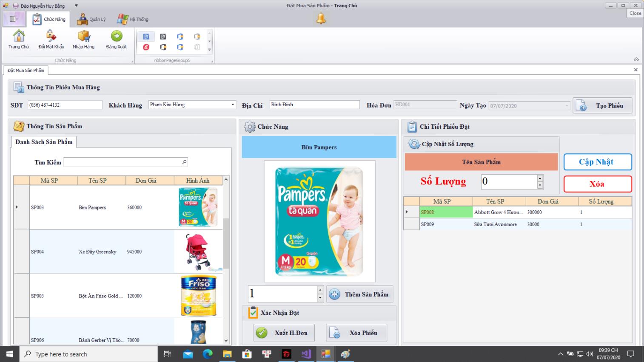
Task: Switch to the Chức Năng ribbon tab
Action: [49, 19]
